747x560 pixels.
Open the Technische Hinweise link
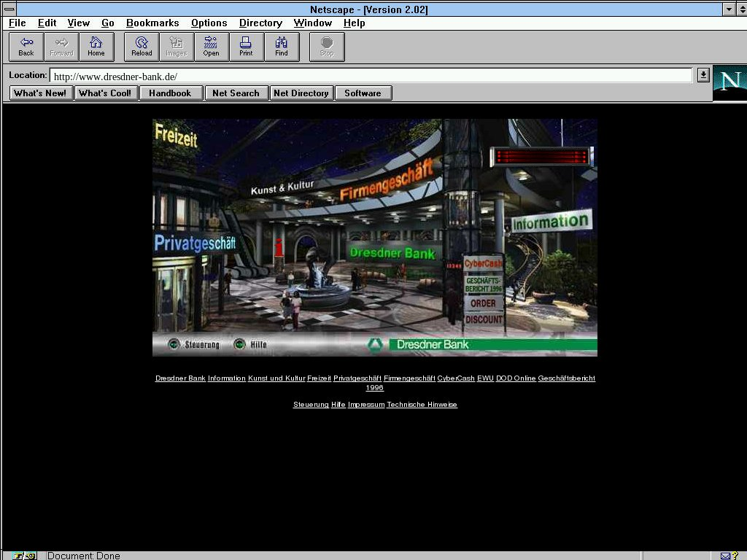click(x=422, y=405)
